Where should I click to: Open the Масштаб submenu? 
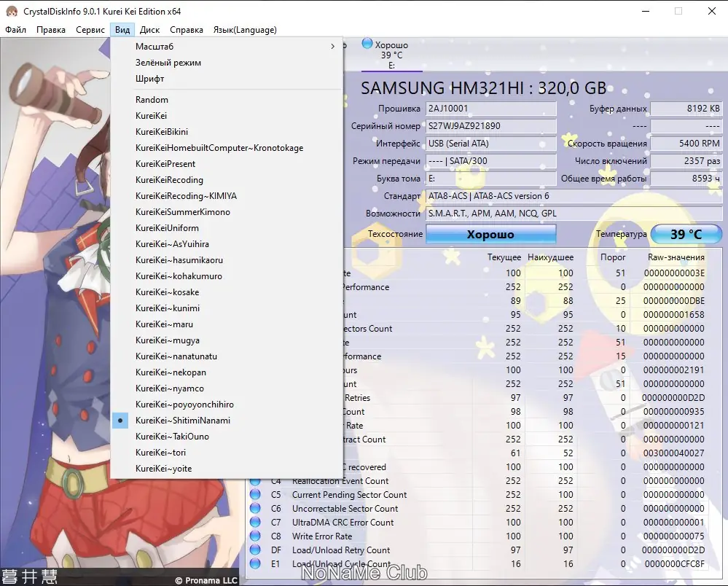click(227, 47)
